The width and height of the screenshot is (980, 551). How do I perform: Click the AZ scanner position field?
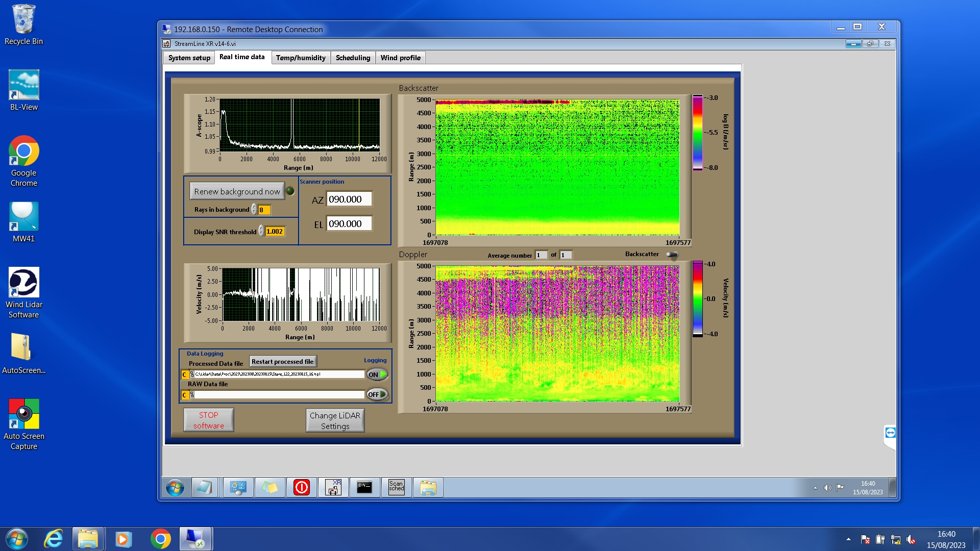(x=349, y=199)
